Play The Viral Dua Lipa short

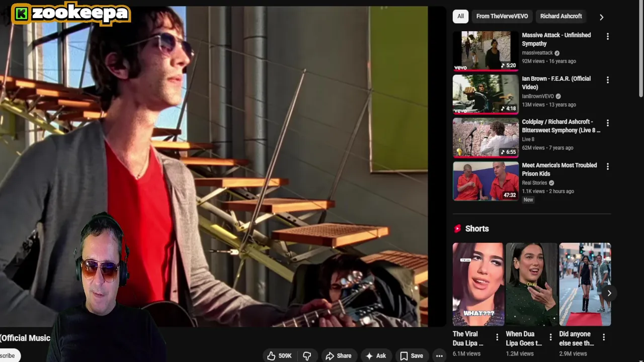[x=478, y=285]
